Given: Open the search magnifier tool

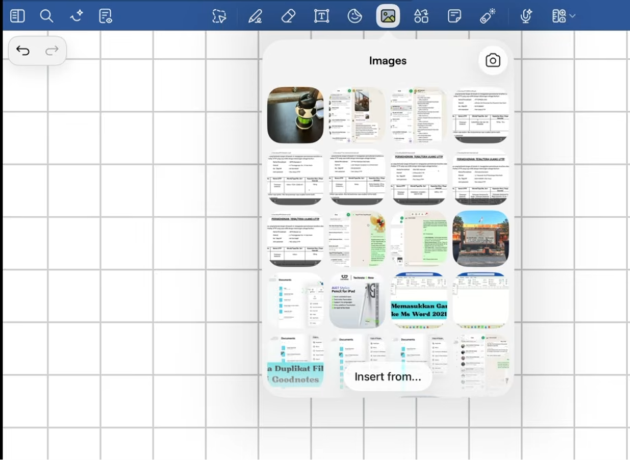Looking at the screenshot, I should [x=47, y=16].
